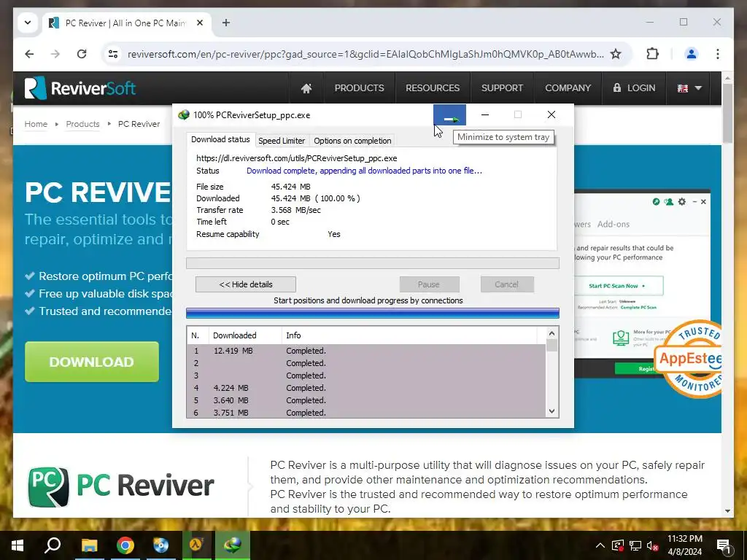Click the ReviverSoft home icon in the site navigation
Screen dimensions: 747x560
[306, 88]
